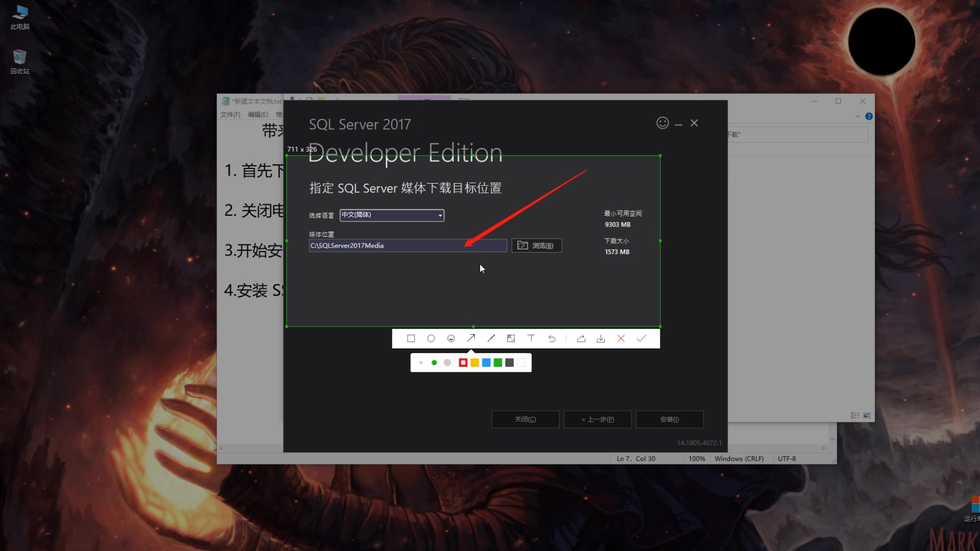Click the 上一步(P) previous button
Image resolution: width=980 pixels, height=551 pixels.
pyautogui.click(x=597, y=419)
